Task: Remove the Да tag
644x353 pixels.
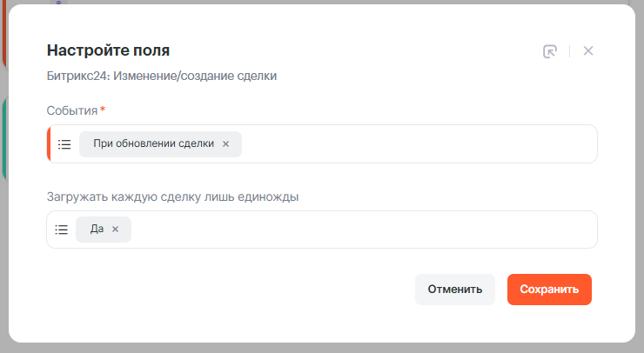Action: click(115, 230)
